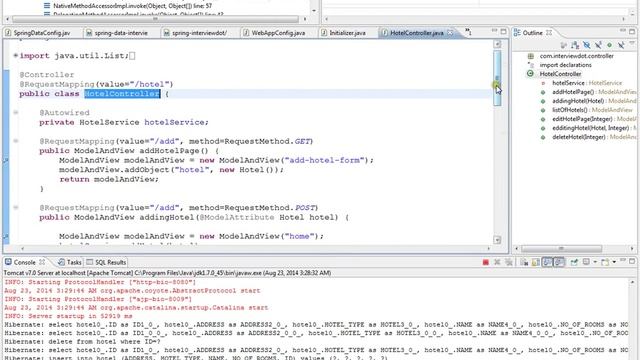The height and width of the screenshot is (360, 640).
Task: Click the method icon beside addHotelPage()
Action: (543, 92)
